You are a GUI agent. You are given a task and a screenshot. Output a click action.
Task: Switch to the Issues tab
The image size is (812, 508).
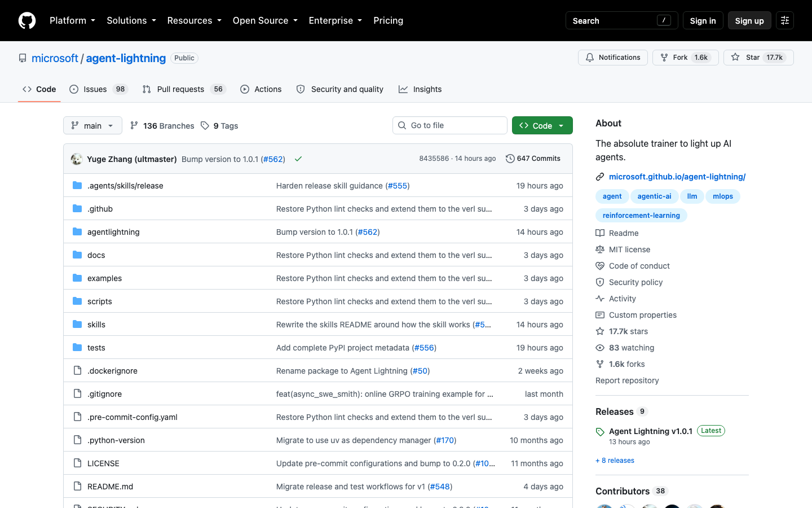[99, 89]
